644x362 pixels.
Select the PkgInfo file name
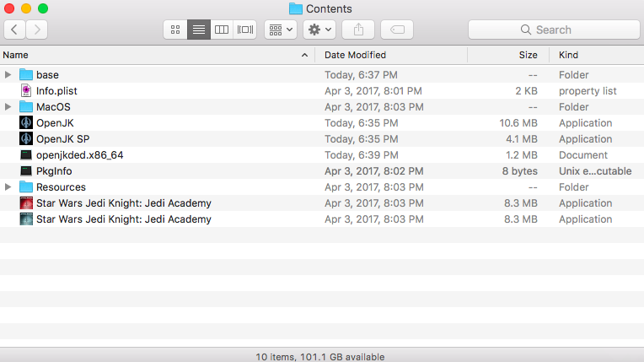tap(54, 171)
